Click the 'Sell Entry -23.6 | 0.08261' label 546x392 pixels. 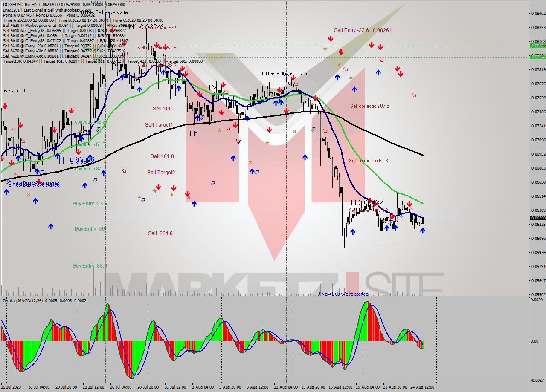[363, 30]
